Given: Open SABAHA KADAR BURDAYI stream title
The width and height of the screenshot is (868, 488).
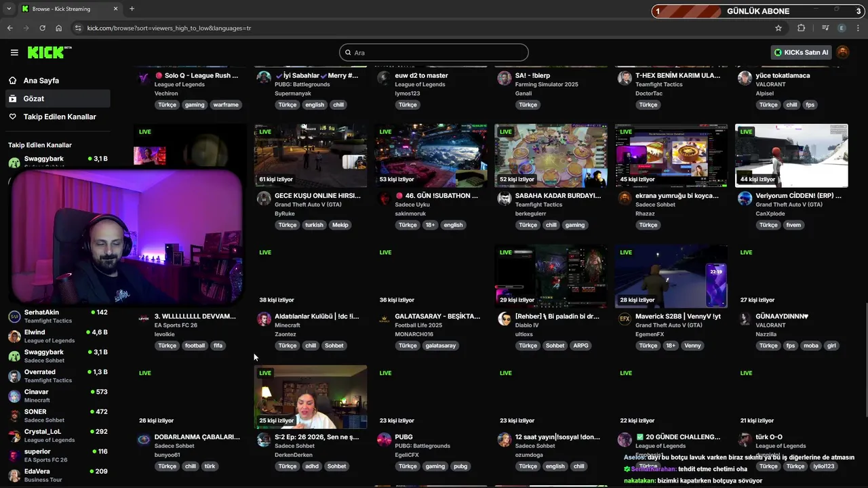Looking at the screenshot, I should click(x=557, y=196).
